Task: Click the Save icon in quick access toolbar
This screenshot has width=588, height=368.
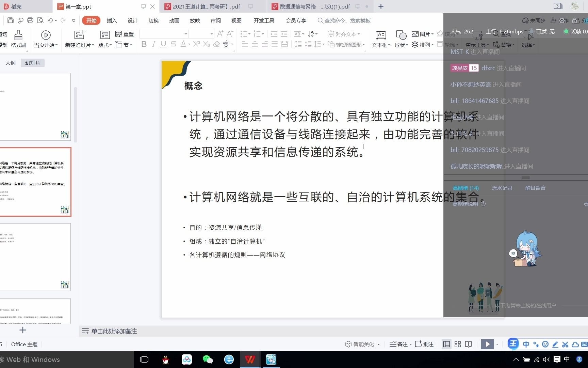Action: [x=11, y=20]
